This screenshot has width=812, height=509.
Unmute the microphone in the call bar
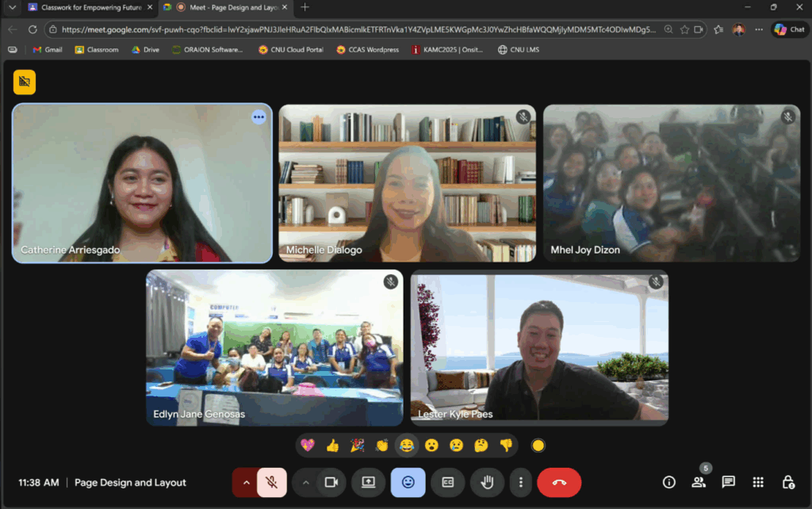(x=271, y=482)
